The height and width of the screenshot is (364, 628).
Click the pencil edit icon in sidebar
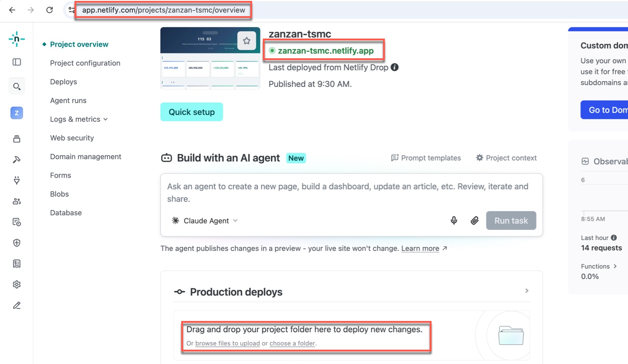point(17,305)
